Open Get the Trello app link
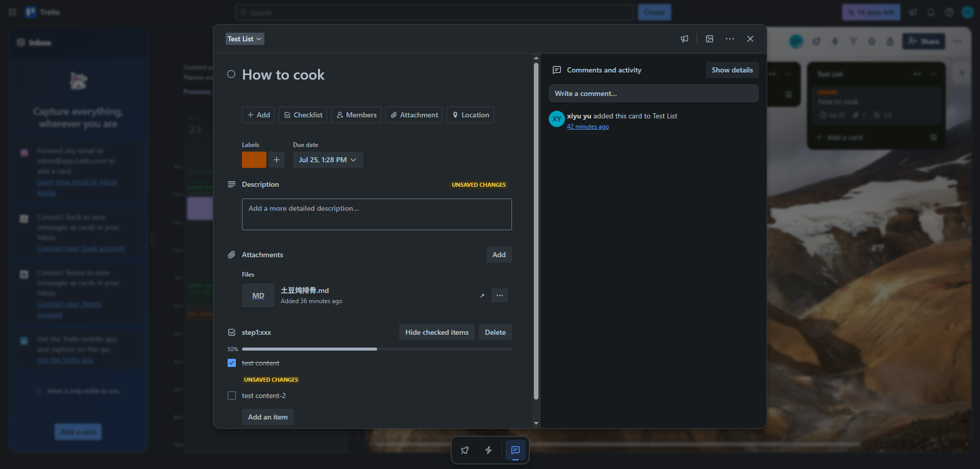Screen dimensions: 980x469 (65, 360)
